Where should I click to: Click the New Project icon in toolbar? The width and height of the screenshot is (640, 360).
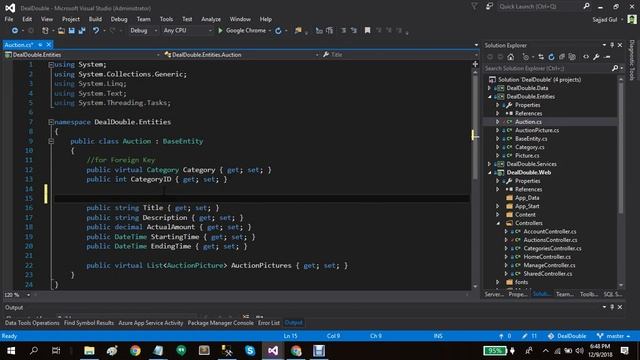pos(45,31)
